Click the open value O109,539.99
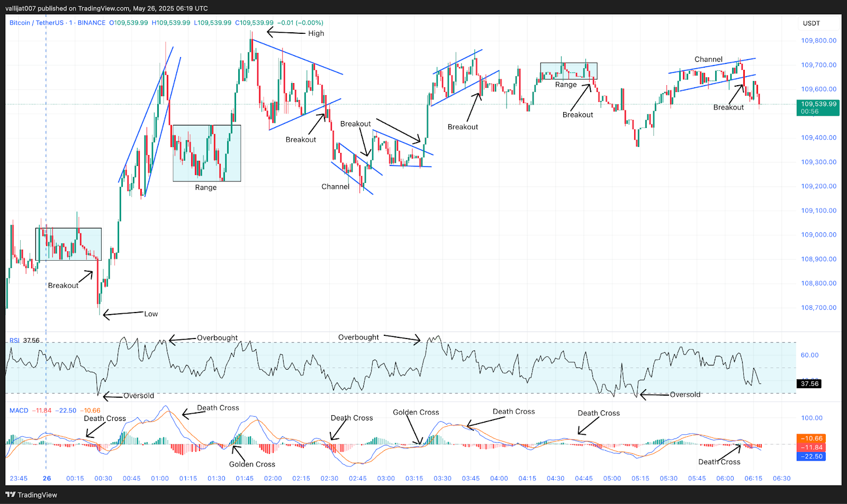The height and width of the screenshot is (504, 847). pos(129,23)
